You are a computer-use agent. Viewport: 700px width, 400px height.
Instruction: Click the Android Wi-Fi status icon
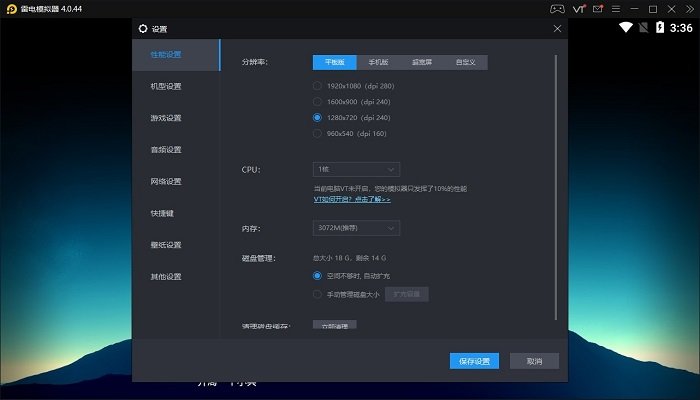(626, 27)
